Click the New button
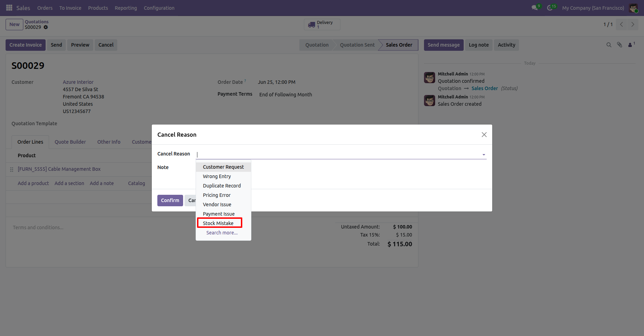The image size is (644, 336). (x=14, y=24)
